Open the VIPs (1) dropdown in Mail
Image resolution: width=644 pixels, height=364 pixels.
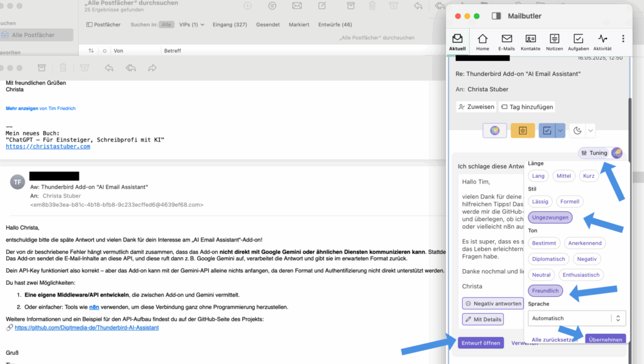191,25
